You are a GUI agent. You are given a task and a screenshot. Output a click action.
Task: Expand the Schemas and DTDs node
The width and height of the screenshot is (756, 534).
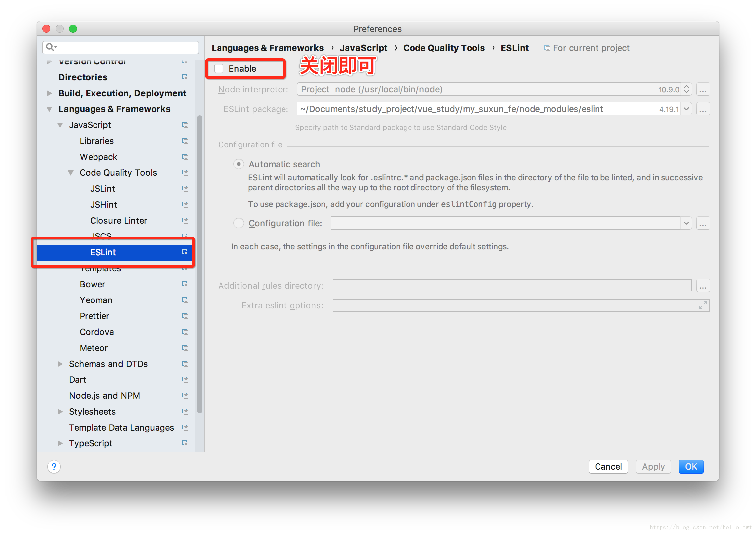[x=60, y=364]
